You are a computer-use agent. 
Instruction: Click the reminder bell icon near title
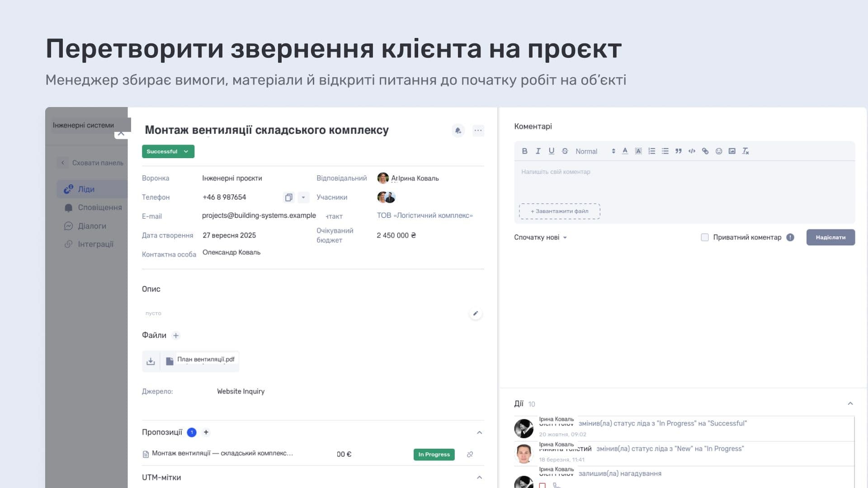coord(458,131)
